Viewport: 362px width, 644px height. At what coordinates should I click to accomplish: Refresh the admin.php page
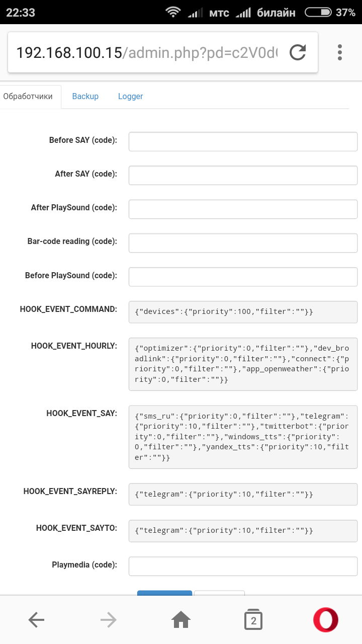(x=298, y=51)
